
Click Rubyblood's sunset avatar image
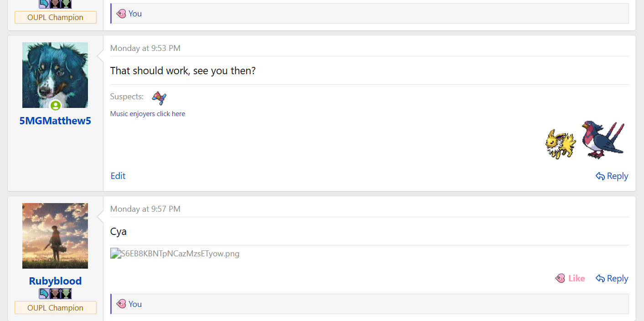pos(55,235)
